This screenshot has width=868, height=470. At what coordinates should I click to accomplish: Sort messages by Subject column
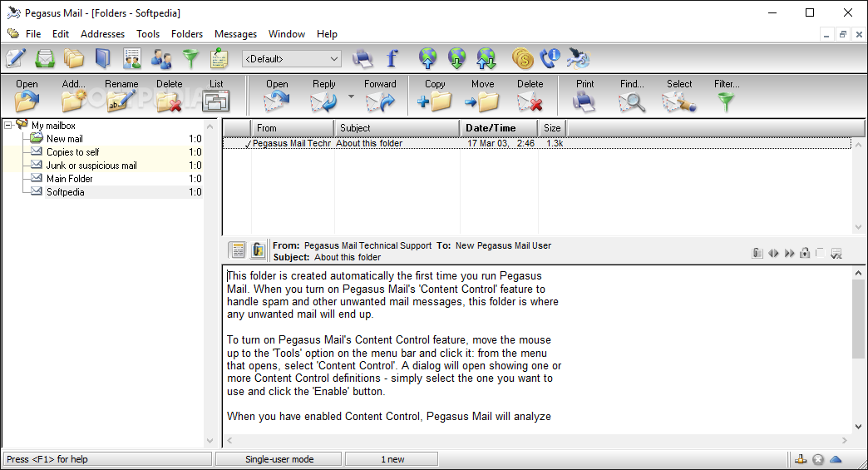[397, 128]
